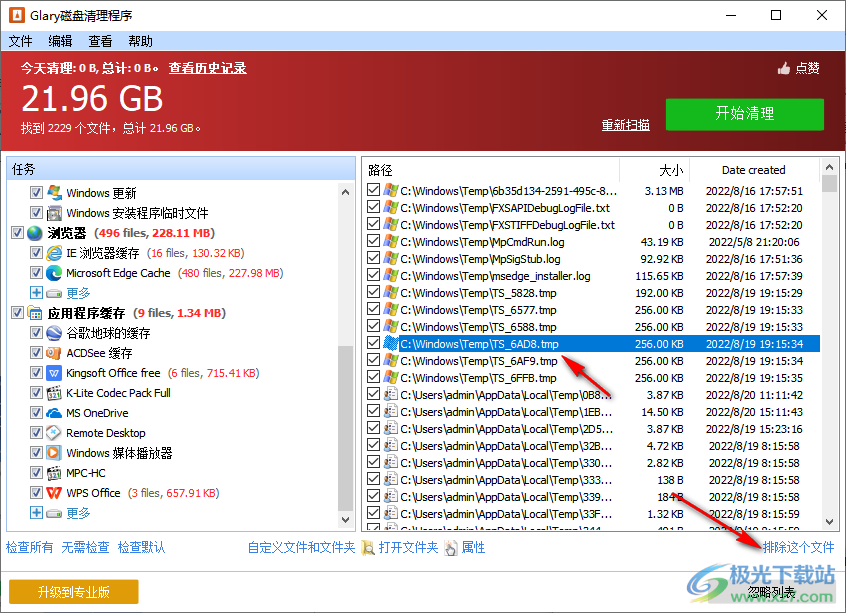This screenshot has width=846, height=613.
Task: Toggle the 浏览器 category checkbox
Action: 18,232
